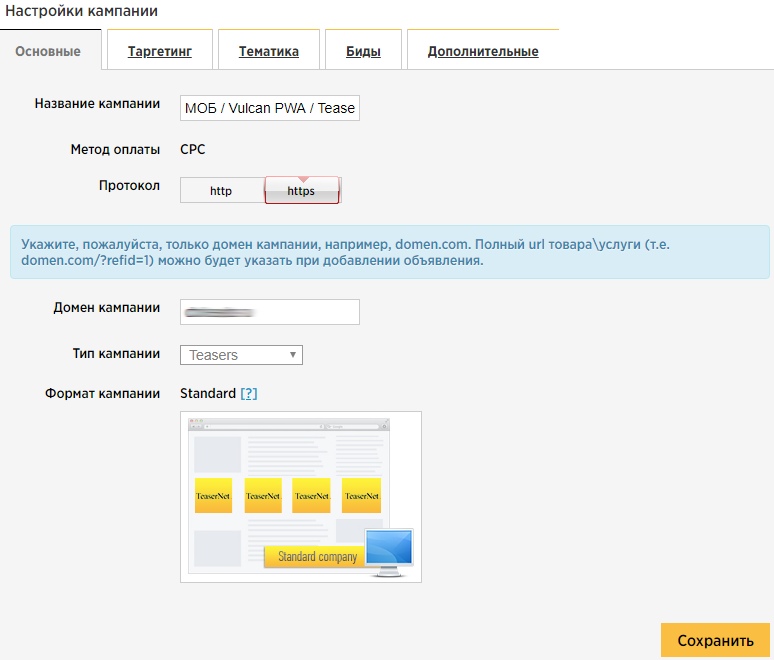Screen dimensions: 774x660
Task: Click the Standard format label text
Action: point(208,393)
